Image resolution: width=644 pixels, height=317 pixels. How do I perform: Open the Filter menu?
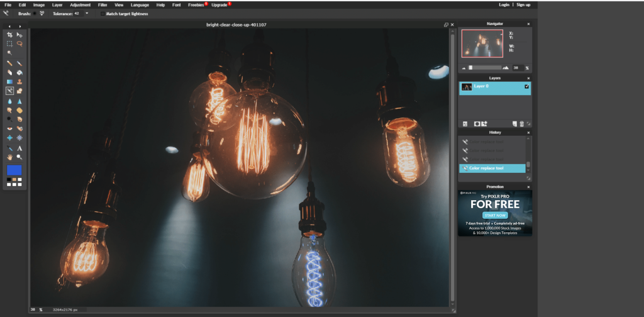point(103,5)
